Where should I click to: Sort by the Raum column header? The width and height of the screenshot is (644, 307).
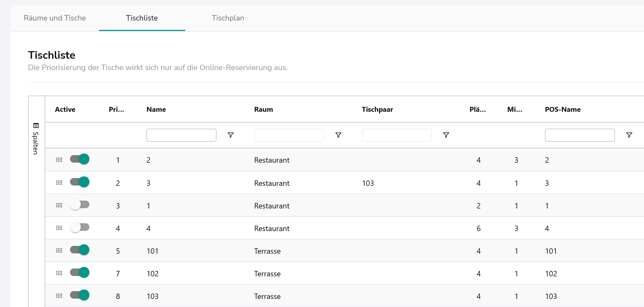(x=264, y=109)
